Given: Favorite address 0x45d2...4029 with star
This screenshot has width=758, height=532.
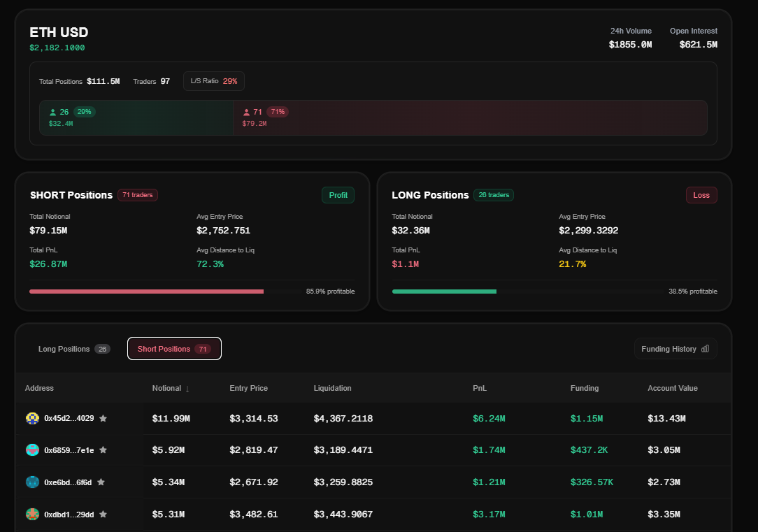Looking at the screenshot, I should (x=103, y=418).
